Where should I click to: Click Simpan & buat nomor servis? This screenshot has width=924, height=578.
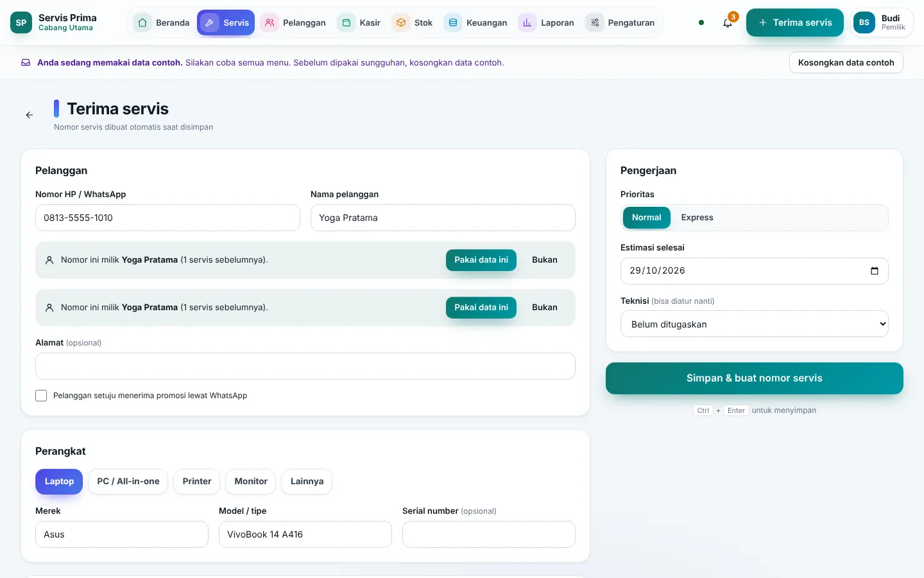[755, 378]
